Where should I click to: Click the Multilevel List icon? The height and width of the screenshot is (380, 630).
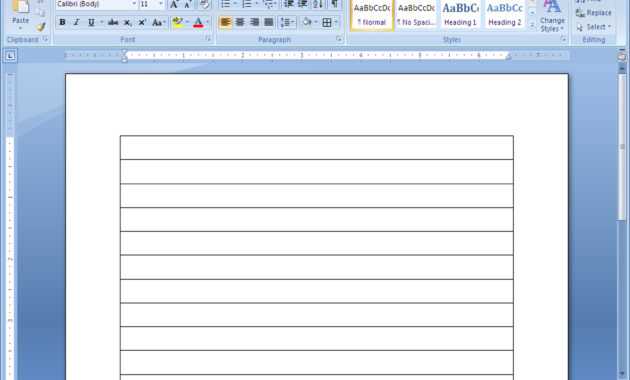tap(270, 4)
